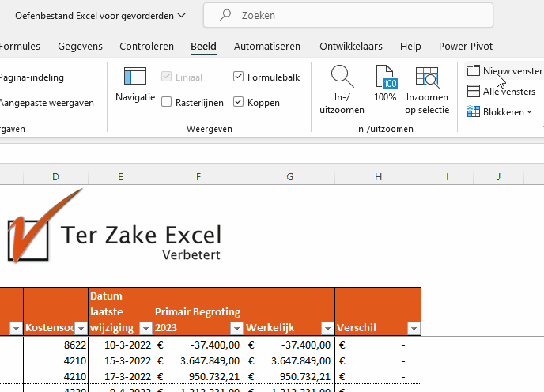Viewport: 544px width, 392px height.
Task: Open Aangepaste weergaven
Action: [46, 103]
